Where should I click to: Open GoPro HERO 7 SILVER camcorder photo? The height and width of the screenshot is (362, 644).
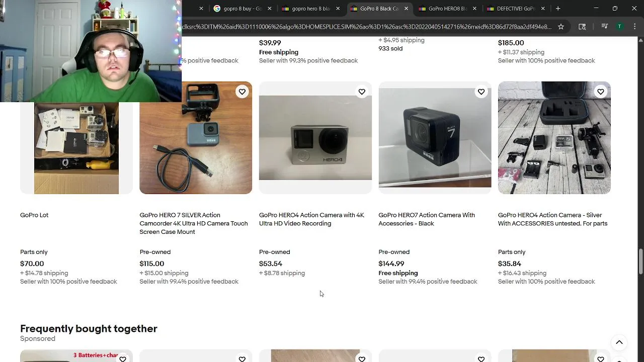196,138
